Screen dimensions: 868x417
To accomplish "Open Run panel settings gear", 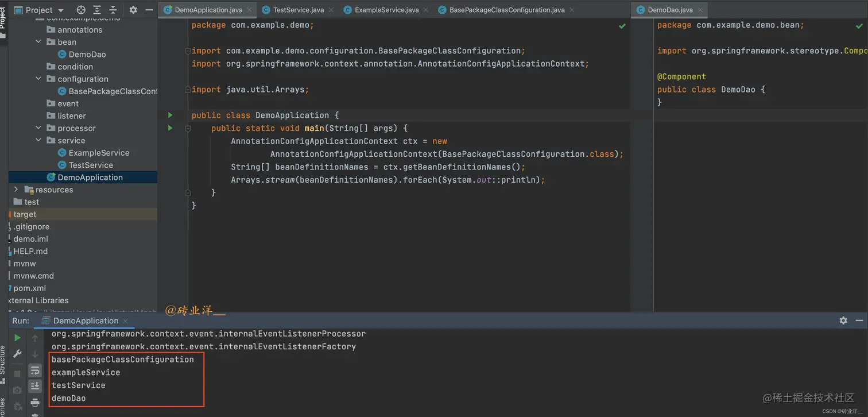I will (x=843, y=321).
